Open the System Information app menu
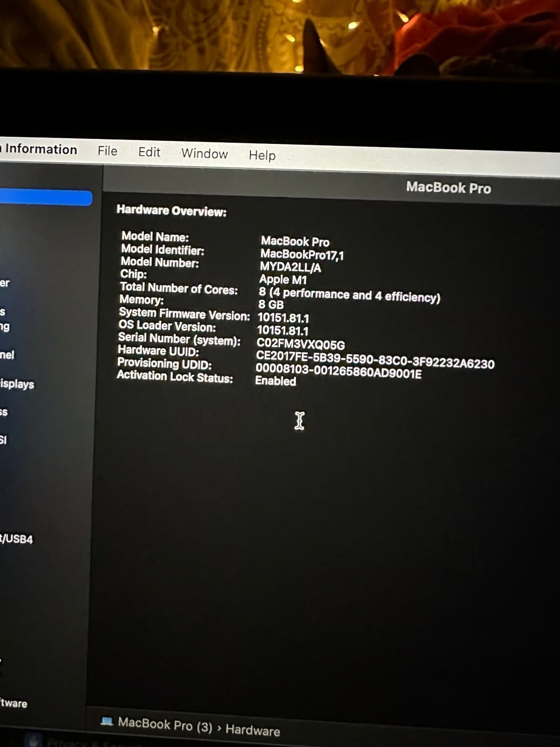Image resolution: width=560 pixels, height=747 pixels. point(39,149)
